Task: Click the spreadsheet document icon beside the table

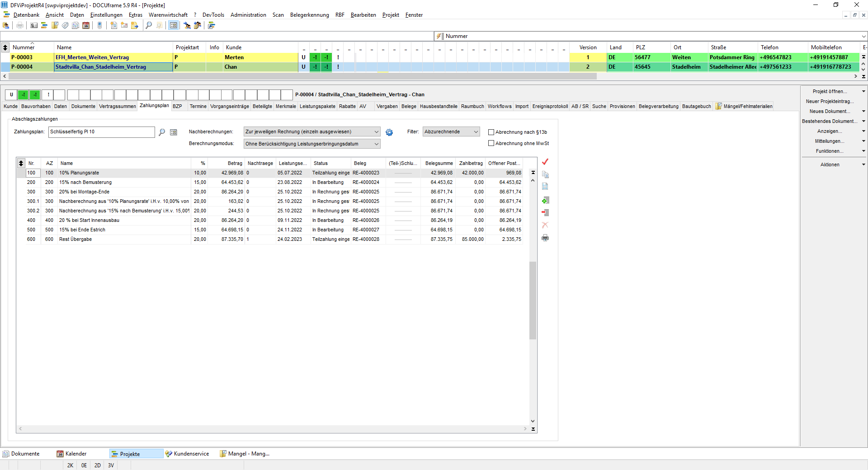Action: click(545, 186)
